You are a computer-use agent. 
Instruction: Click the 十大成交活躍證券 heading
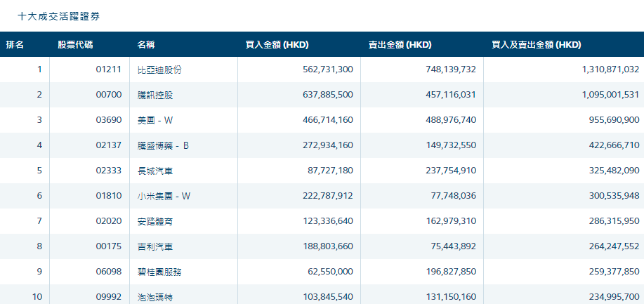(x=59, y=16)
